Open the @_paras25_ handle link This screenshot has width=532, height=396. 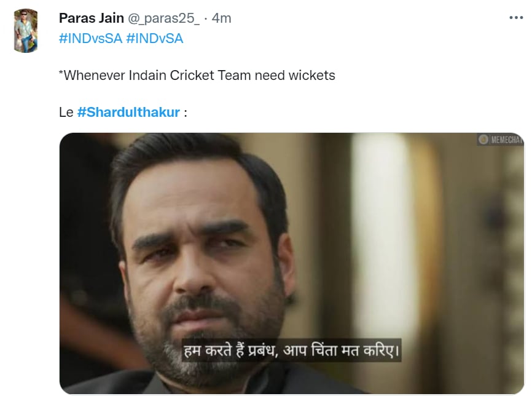tap(163, 18)
